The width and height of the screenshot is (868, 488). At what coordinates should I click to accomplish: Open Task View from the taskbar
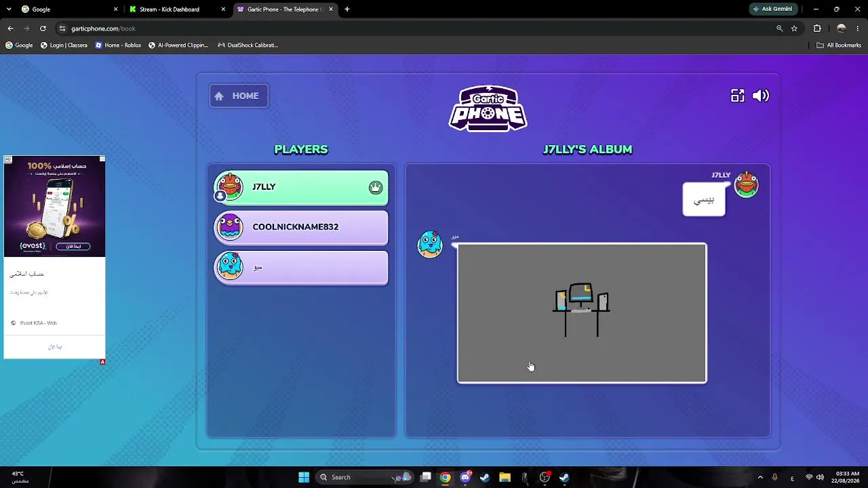pos(426,477)
